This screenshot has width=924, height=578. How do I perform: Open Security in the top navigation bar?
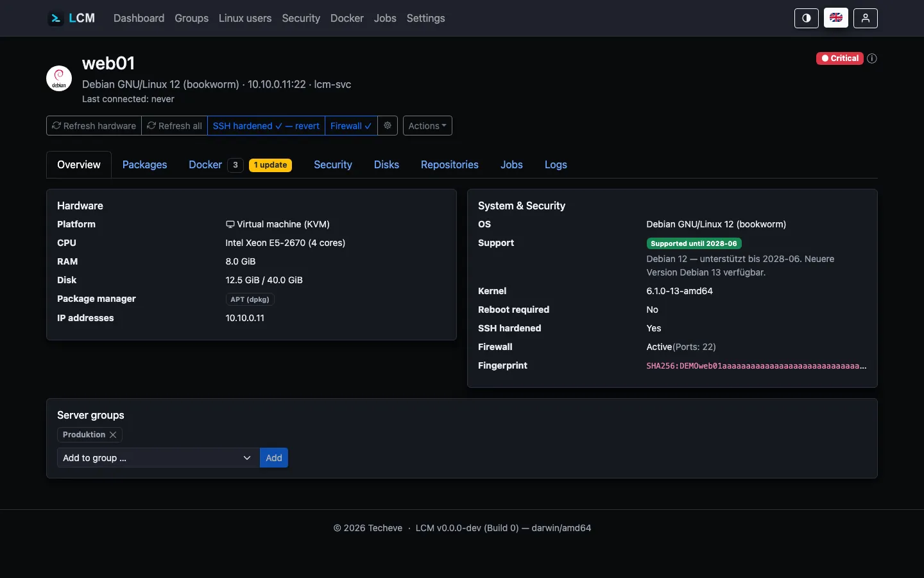click(x=301, y=18)
